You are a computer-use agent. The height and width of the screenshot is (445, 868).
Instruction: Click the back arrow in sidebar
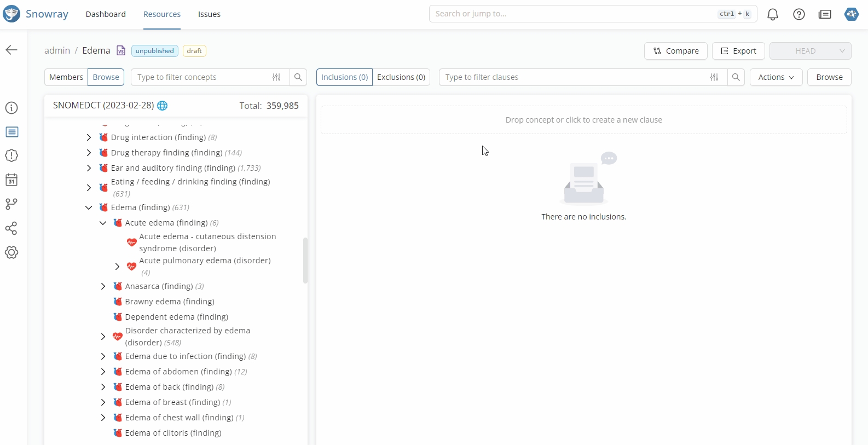click(x=11, y=50)
